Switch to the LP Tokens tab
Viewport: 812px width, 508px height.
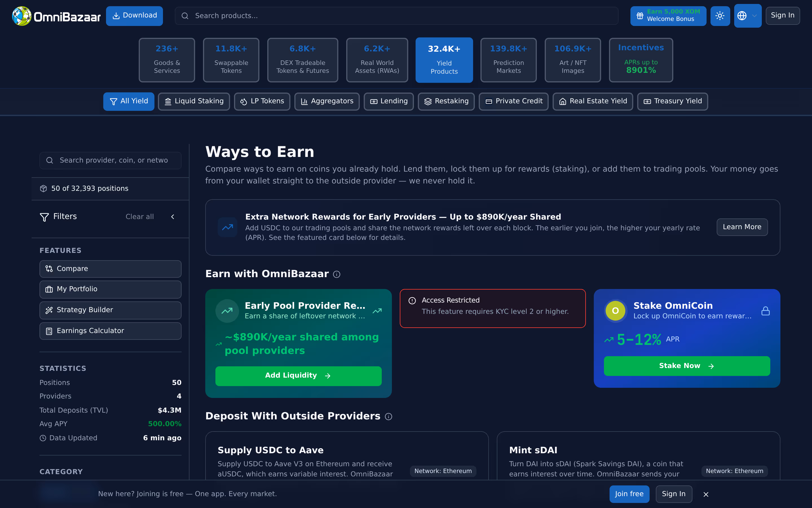[x=262, y=102]
